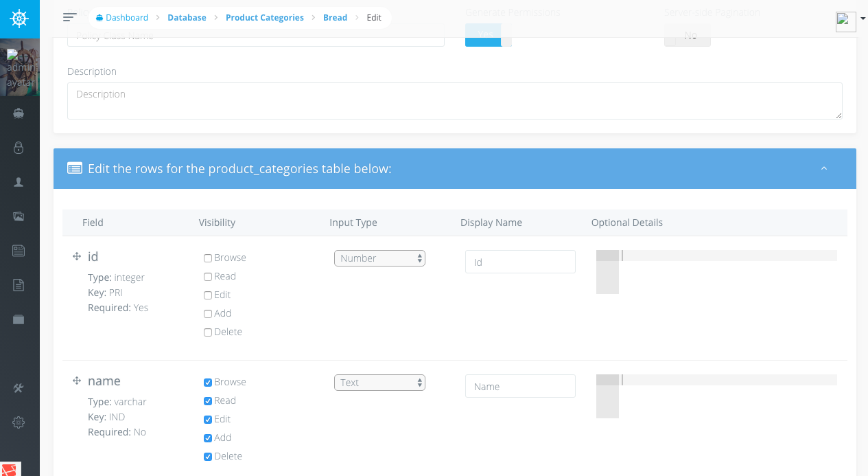Click the Voyager helm logo icon

tap(20, 18)
